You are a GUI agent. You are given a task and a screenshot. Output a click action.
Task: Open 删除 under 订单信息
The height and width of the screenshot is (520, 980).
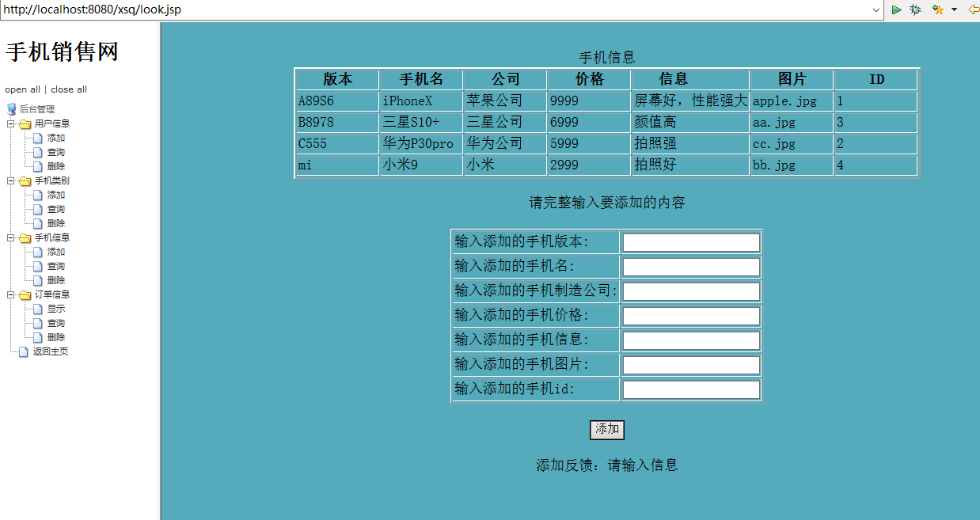(56, 337)
